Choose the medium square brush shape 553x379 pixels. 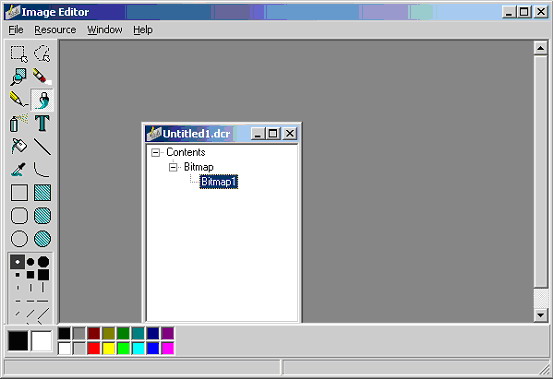(x=31, y=275)
